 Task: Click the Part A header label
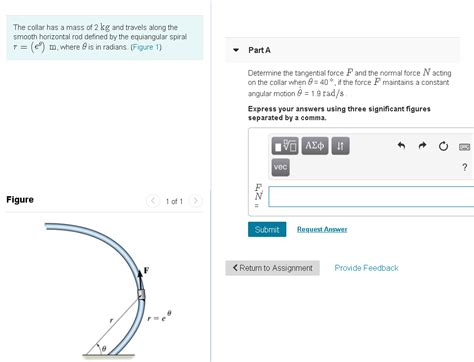(x=259, y=50)
